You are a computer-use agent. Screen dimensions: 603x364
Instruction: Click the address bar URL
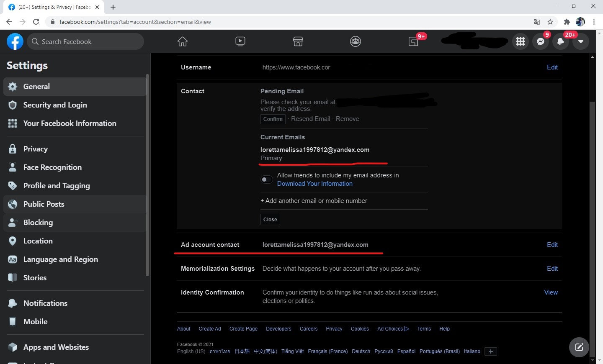click(x=135, y=22)
